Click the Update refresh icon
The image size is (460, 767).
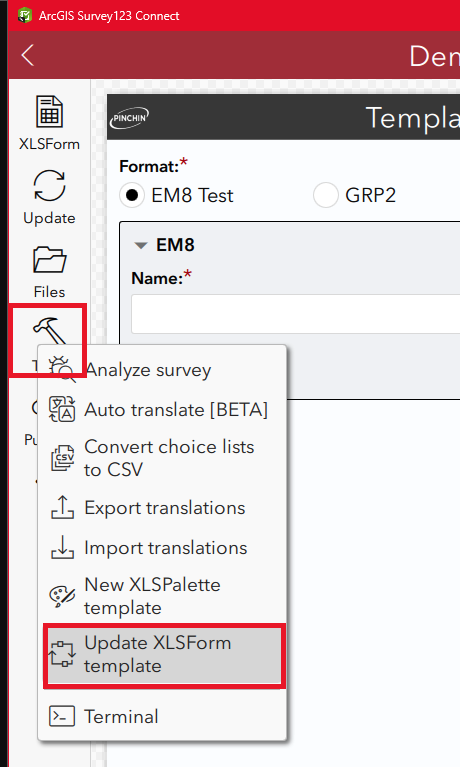pyautogui.click(x=49, y=186)
